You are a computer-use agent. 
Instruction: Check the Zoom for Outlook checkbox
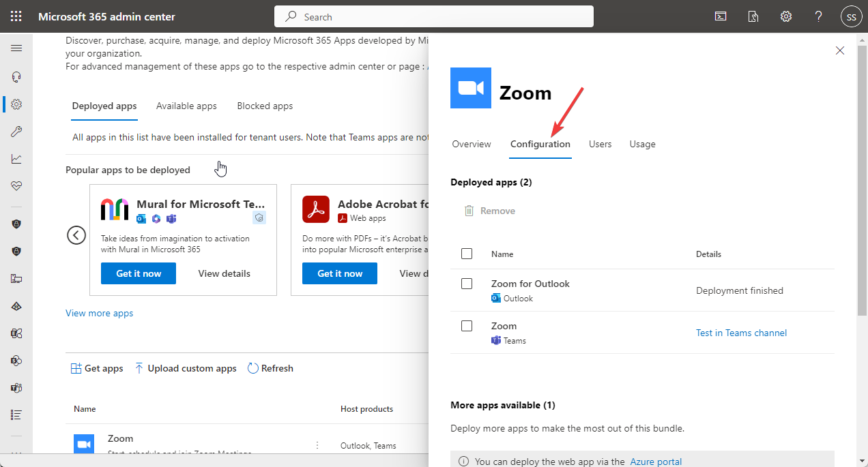tap(467, 283)
